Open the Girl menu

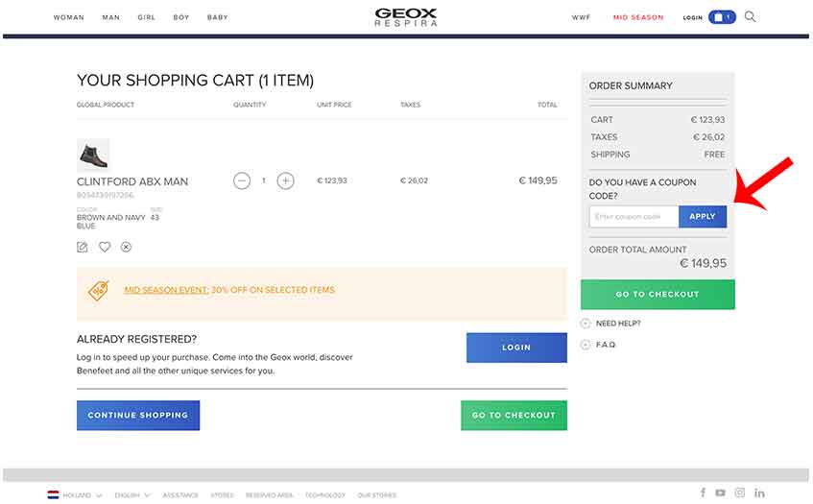146,17
